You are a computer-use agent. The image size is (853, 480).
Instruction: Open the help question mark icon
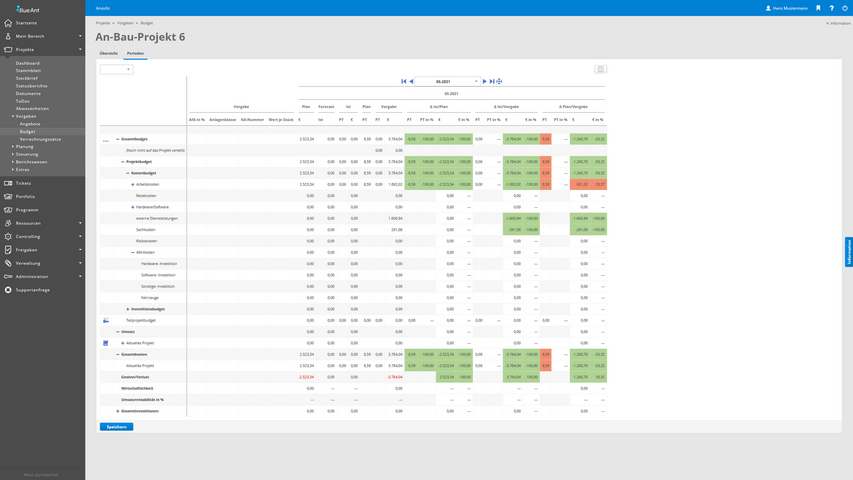[831, 8]
